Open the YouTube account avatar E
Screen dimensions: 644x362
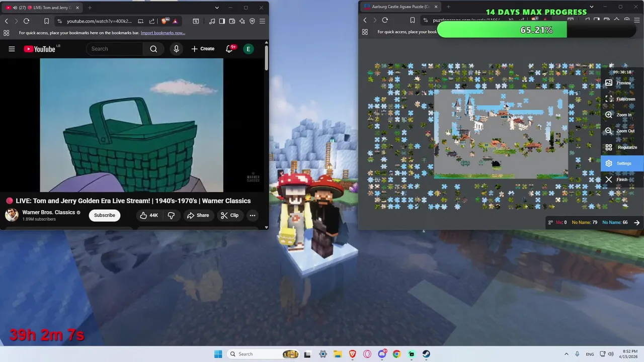[248, 49]
